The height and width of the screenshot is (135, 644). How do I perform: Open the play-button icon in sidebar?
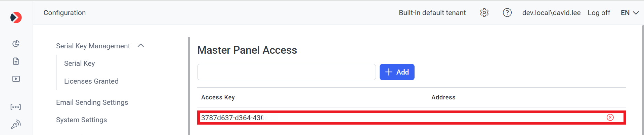point(16,79)
